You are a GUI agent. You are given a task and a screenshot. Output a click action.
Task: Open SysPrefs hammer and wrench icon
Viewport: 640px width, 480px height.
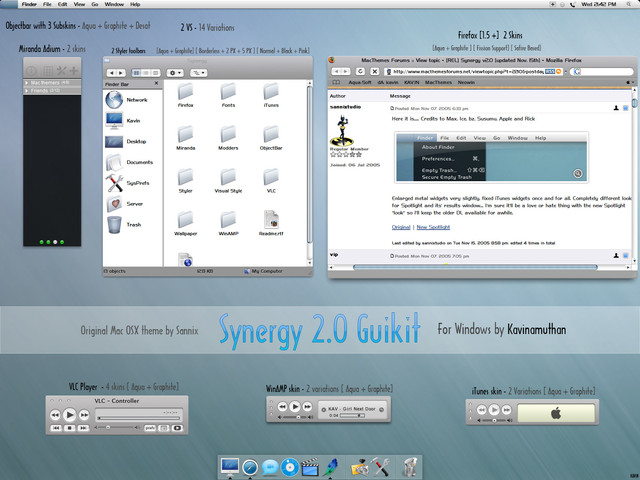(x=114, y=183)
